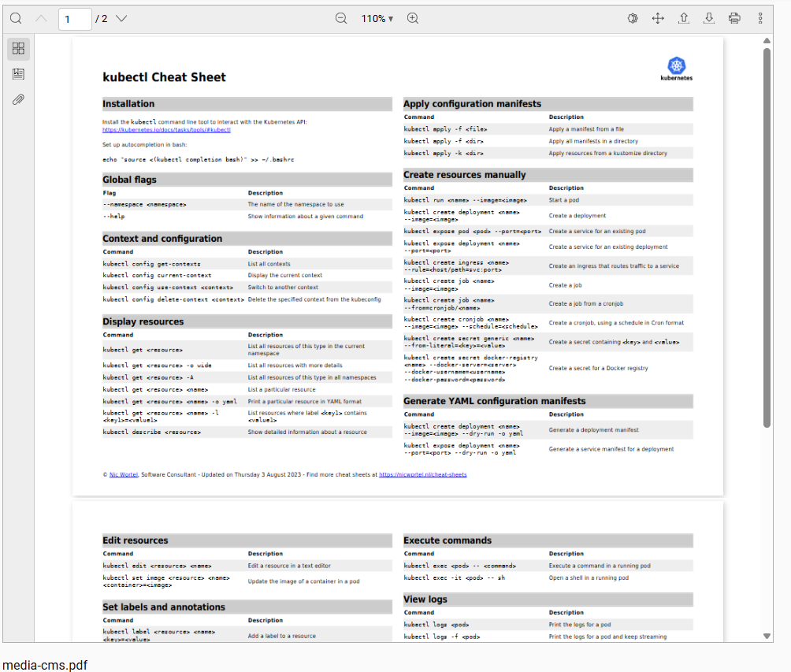Click the zoom out minus button
This screenshot has width=791, height=672.
pos(341,18)
